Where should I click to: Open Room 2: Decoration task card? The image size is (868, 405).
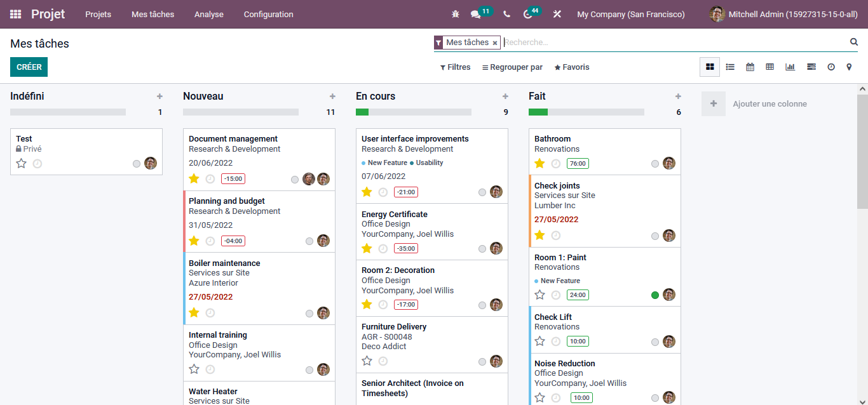(432, 288)
